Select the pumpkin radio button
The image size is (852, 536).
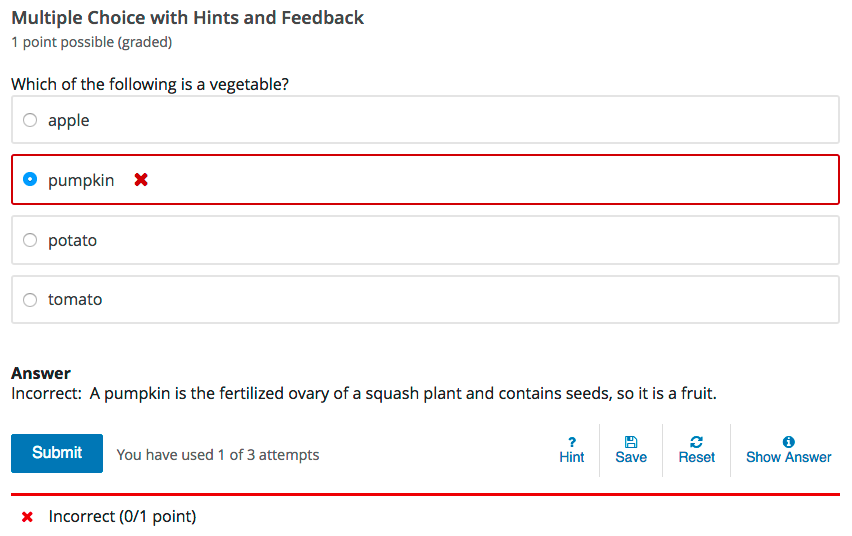click(x=30, y=180)
